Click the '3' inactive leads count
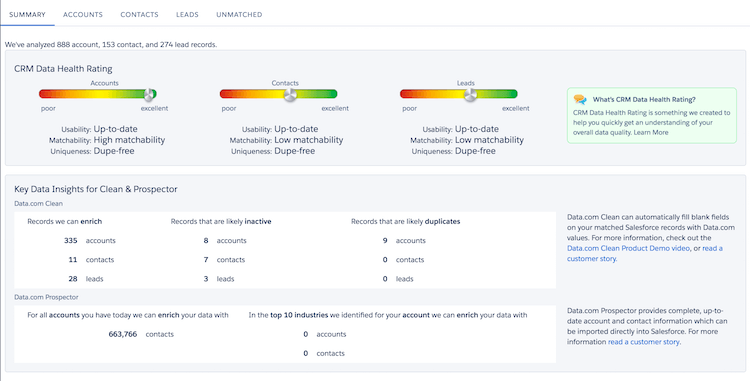This screenshot has width=750, height=381. (206, 279)
